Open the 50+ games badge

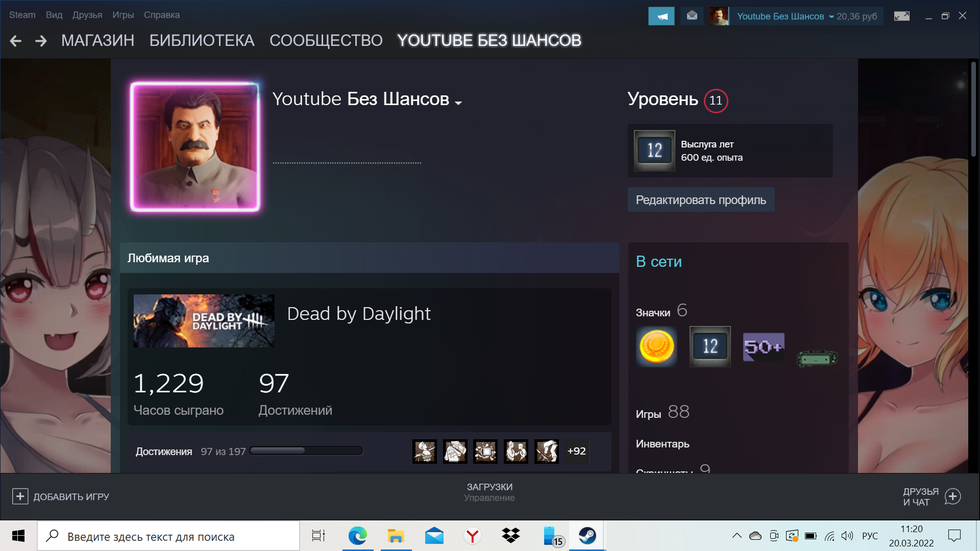click(763, 347)
